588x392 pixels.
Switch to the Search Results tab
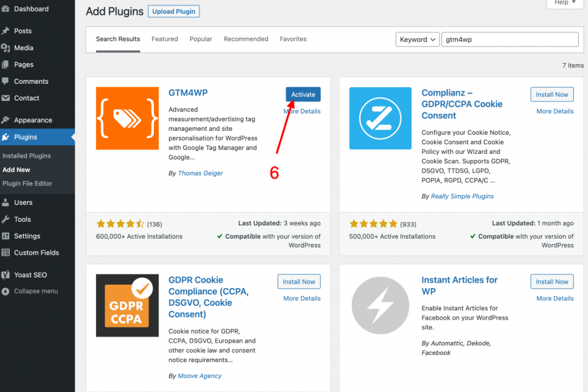tap(118, 39)
